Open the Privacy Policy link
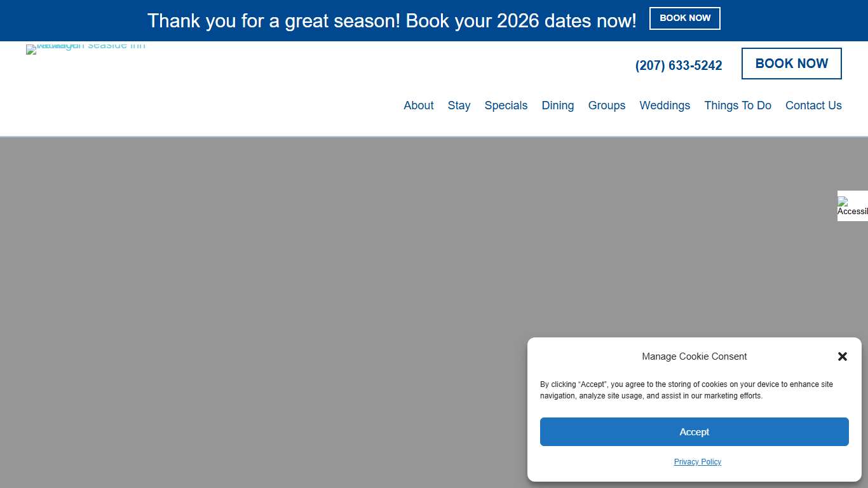The height and width of the screenshot is (488, 868). point(697,462)
